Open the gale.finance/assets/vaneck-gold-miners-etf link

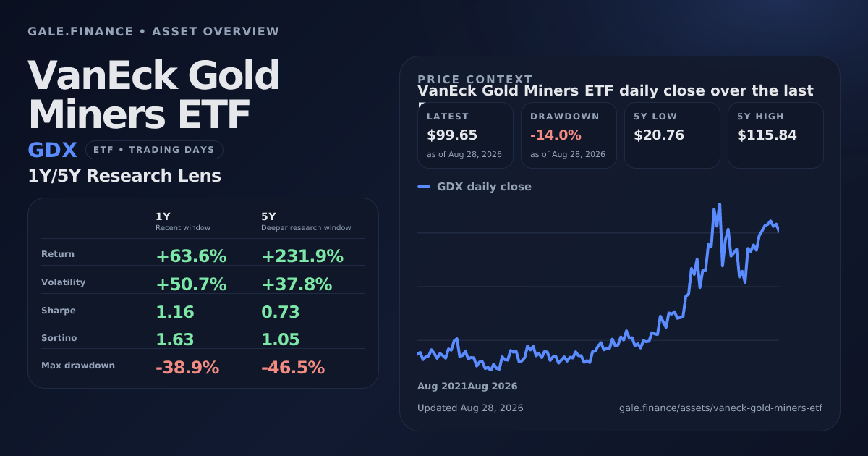pyautogui.click(x=720, y=408)
